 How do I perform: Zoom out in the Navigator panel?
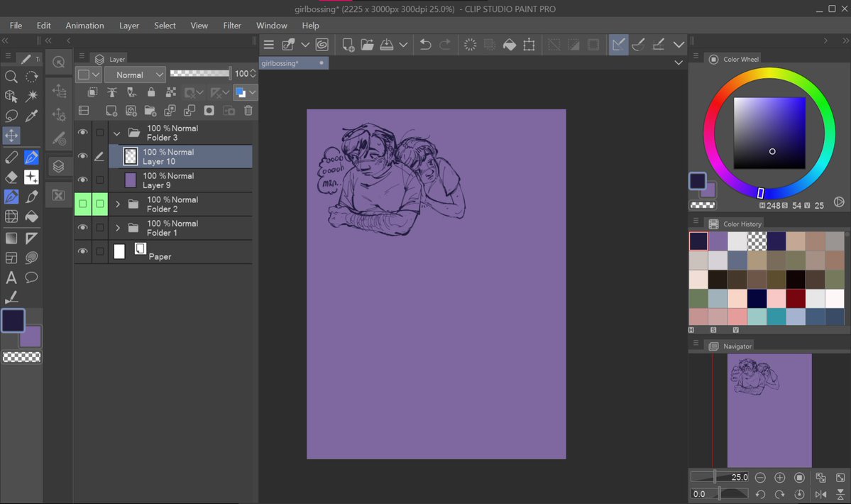(x=760, y=478)
